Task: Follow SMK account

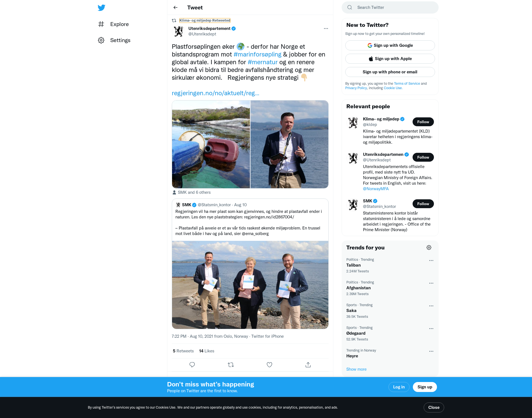Action: [423, 204]
